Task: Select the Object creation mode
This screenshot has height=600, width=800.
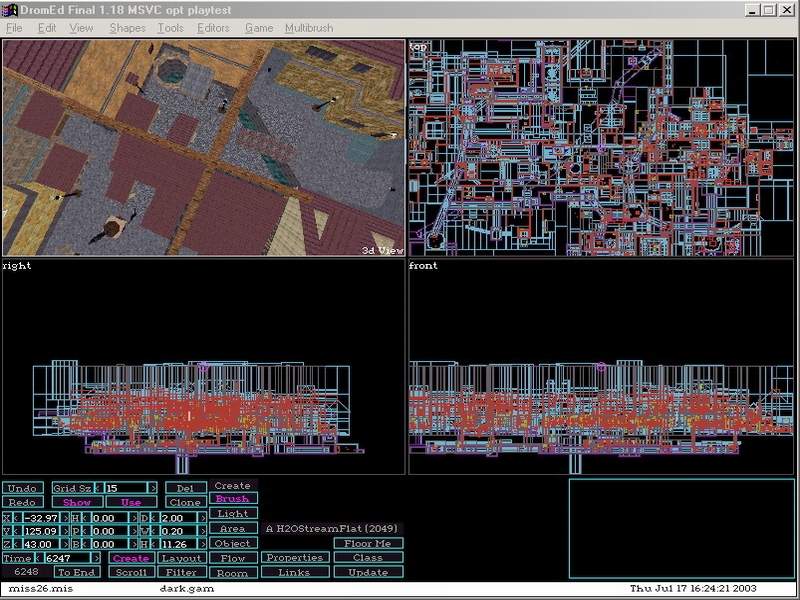Action: [x=233, y=543]
